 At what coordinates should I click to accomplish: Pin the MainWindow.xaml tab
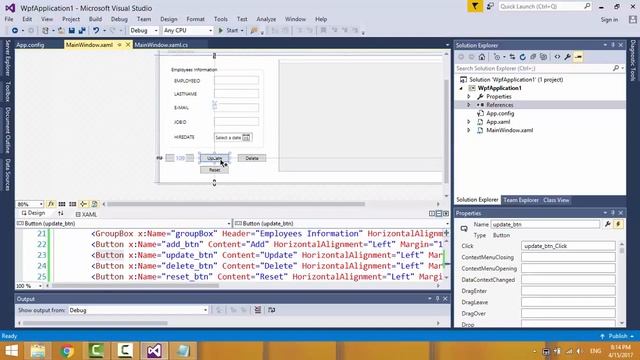pos(120,45)
